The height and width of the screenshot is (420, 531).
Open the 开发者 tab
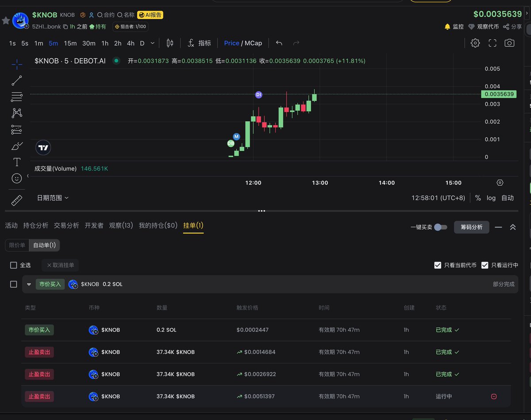point(94,225)
